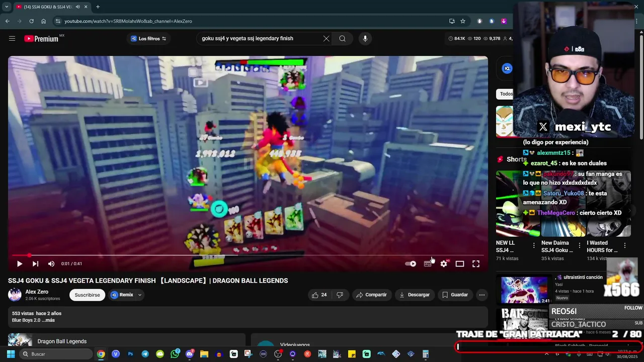Screen dimensions: 644x362
Task: Clear the search box text
Action: pos(326,39)
